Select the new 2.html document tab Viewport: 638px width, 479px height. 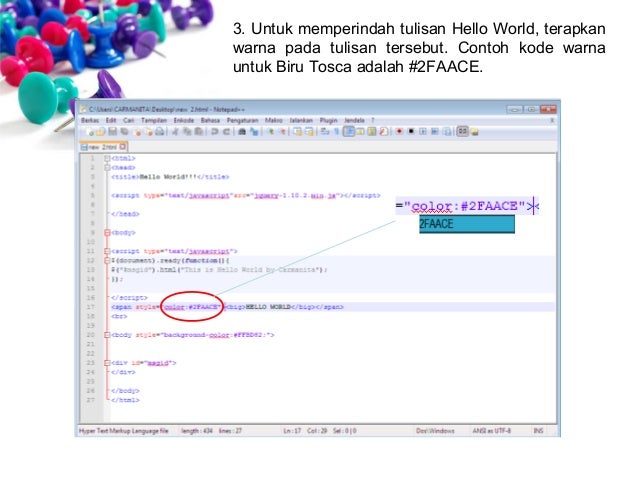coord(103,147)
